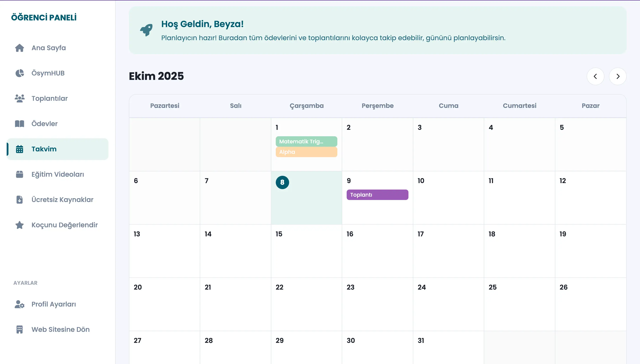Open the Ödevler menu item

[x=44, y=123]
